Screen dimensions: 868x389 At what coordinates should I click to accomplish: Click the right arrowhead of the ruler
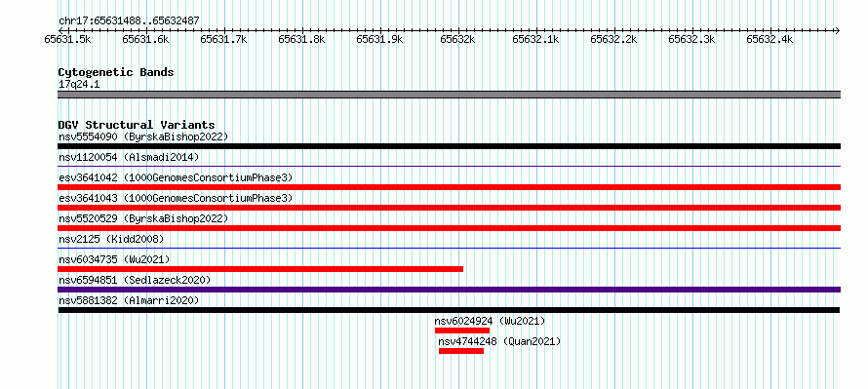point(838,30)
